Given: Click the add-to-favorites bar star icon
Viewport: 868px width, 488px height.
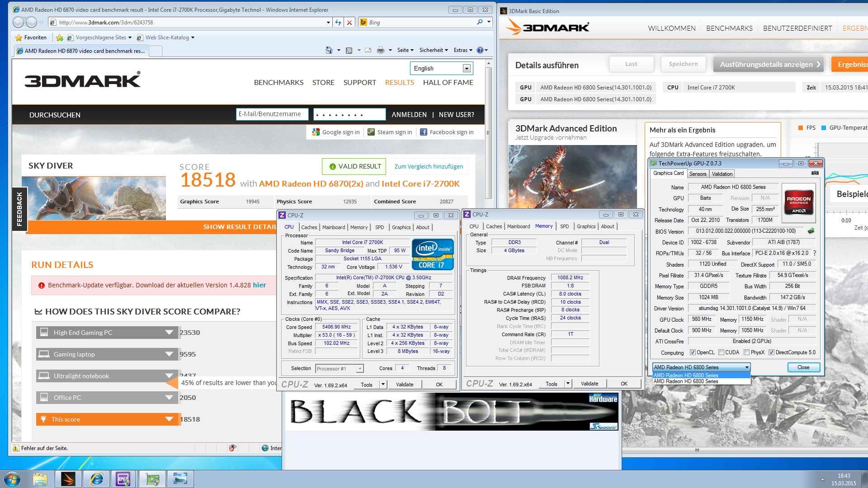Looking at the screenshot, I should (59, 38).
